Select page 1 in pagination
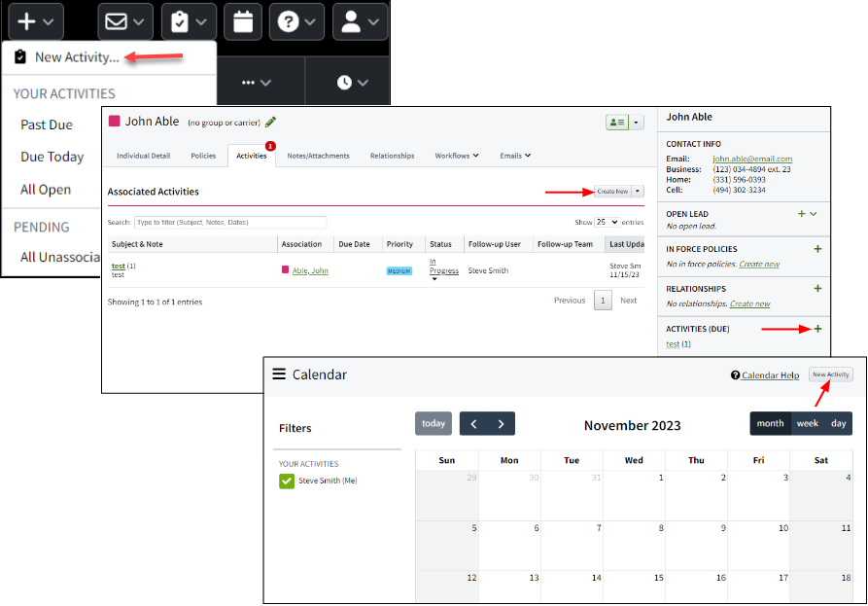The image size is (868, 606). pyautogui.click(x=603, y=301)
